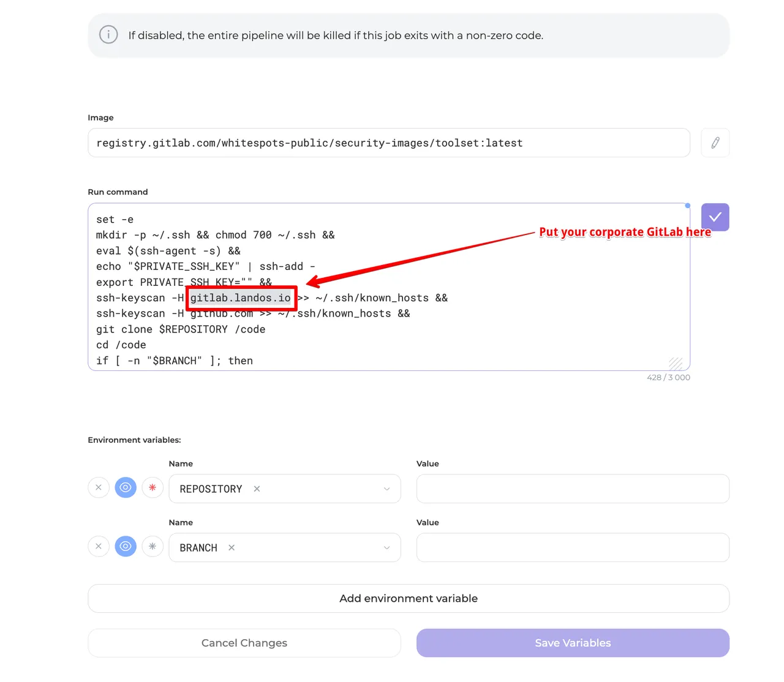Clear the REPOSITORY name selection
The image size is (784, 682).
(x=257, y=489)
